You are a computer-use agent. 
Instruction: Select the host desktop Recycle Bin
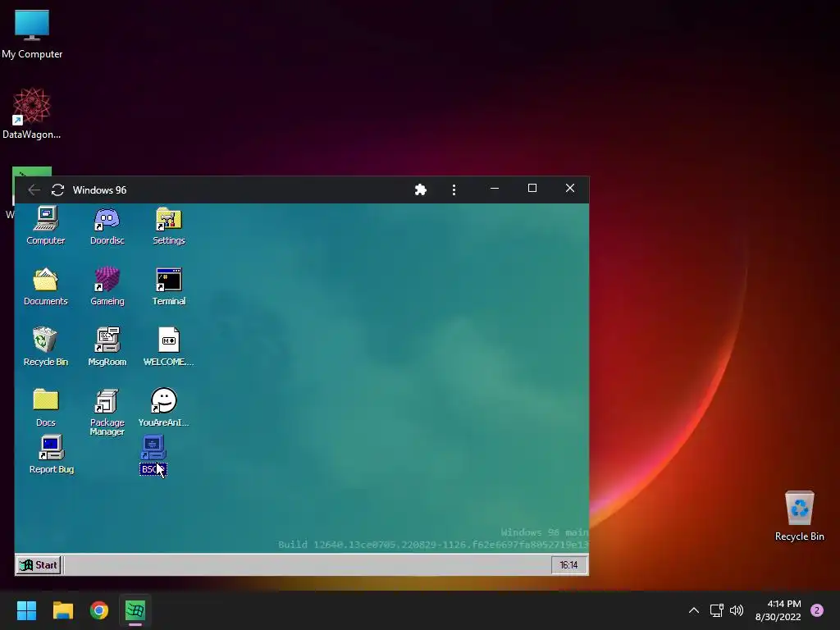coord(799,517)
